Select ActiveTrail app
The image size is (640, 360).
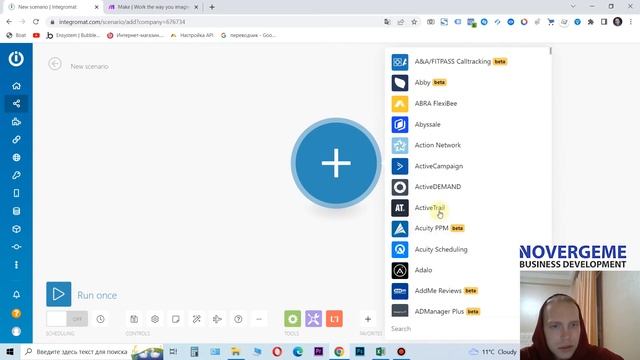[x=468, y=208]
